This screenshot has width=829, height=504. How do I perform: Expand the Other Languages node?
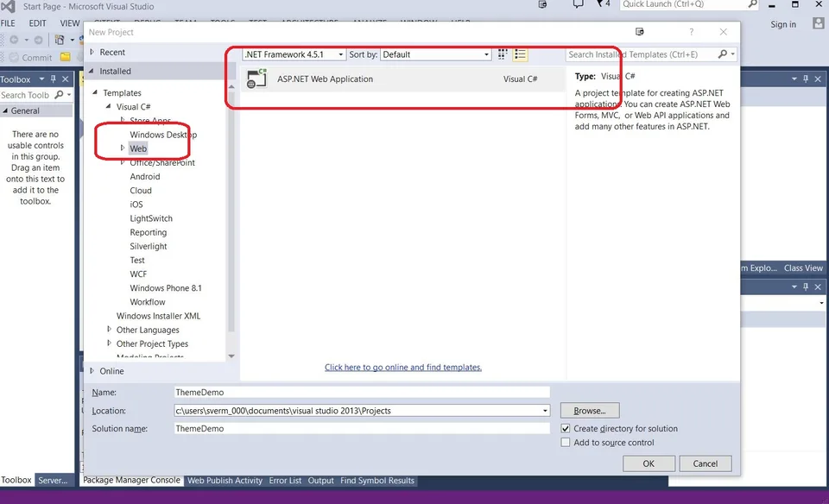click(x=109, y=329)
